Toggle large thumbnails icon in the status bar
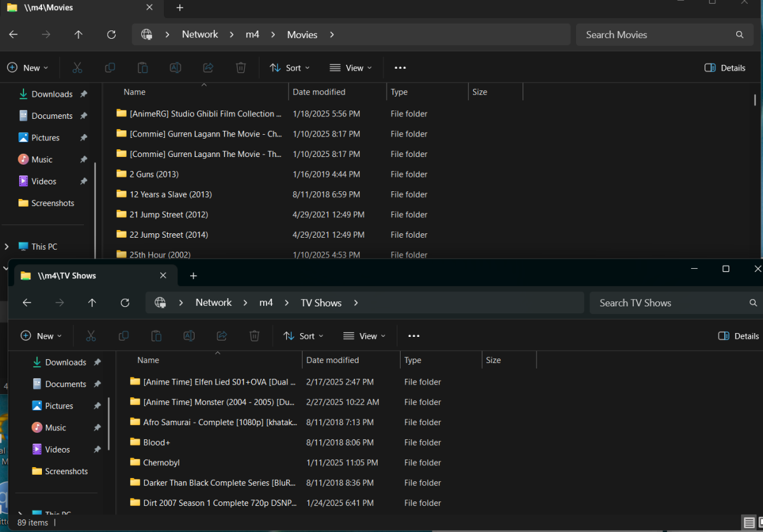The image size is (763, 532). [760, 522]
